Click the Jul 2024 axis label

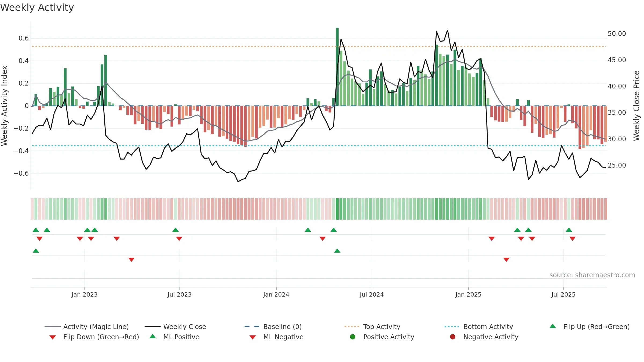click(x=372, y=294)
